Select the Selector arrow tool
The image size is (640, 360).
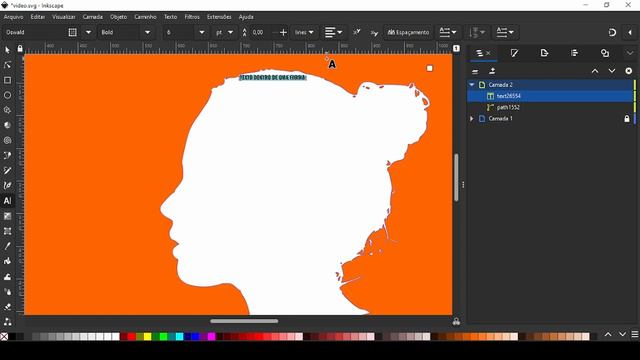point(7,50)
